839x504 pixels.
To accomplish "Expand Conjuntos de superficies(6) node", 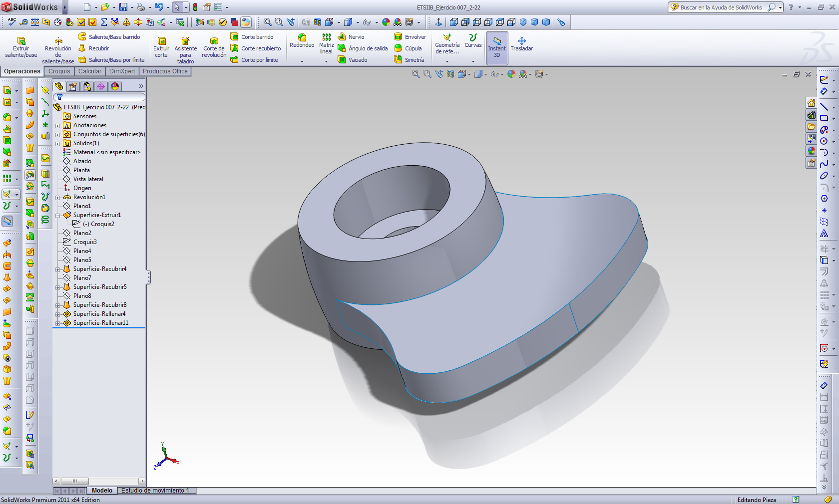I will click(58, 135).
